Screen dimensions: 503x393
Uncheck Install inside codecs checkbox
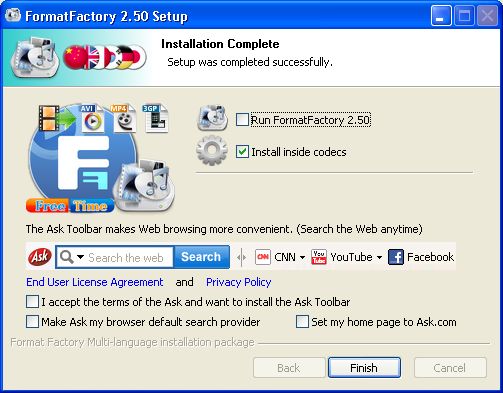(x=242, y=152)
